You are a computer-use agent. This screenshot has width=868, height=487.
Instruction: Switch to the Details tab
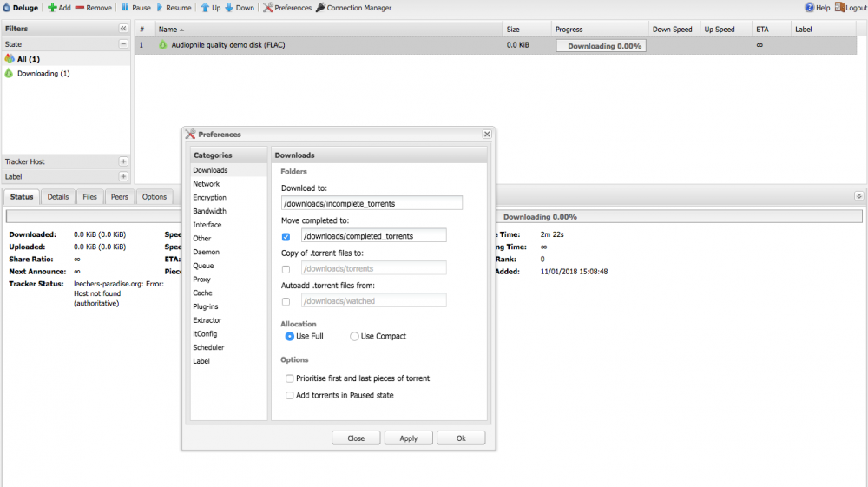coord(58,196)
